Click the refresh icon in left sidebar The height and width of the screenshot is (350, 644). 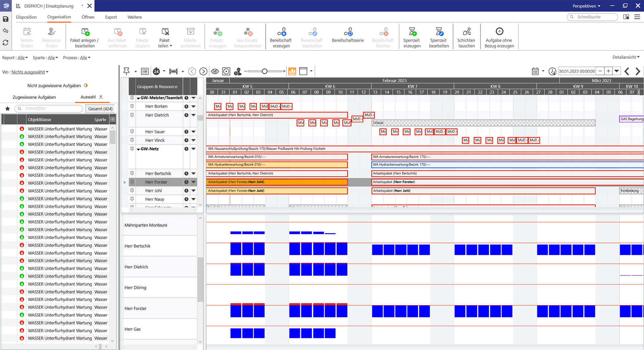[6, 43]
